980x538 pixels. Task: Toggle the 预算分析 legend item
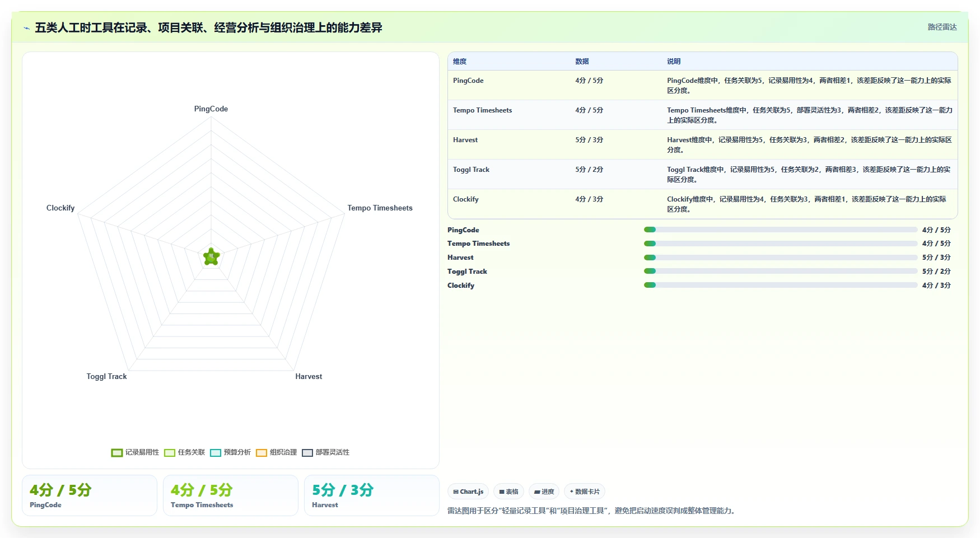pos(230,452)
